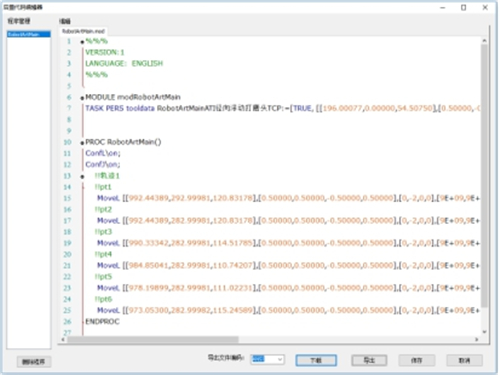Select RobotArtMain in the program list

click(x=29, y=34)
